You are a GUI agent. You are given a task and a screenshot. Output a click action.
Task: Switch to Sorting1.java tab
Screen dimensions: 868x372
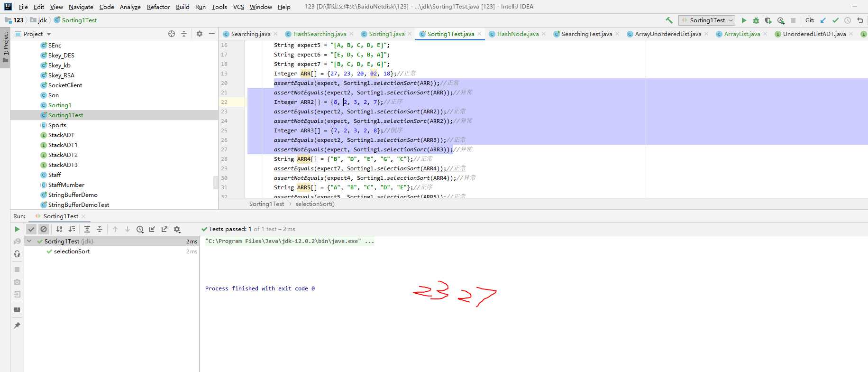pos(387,34)
